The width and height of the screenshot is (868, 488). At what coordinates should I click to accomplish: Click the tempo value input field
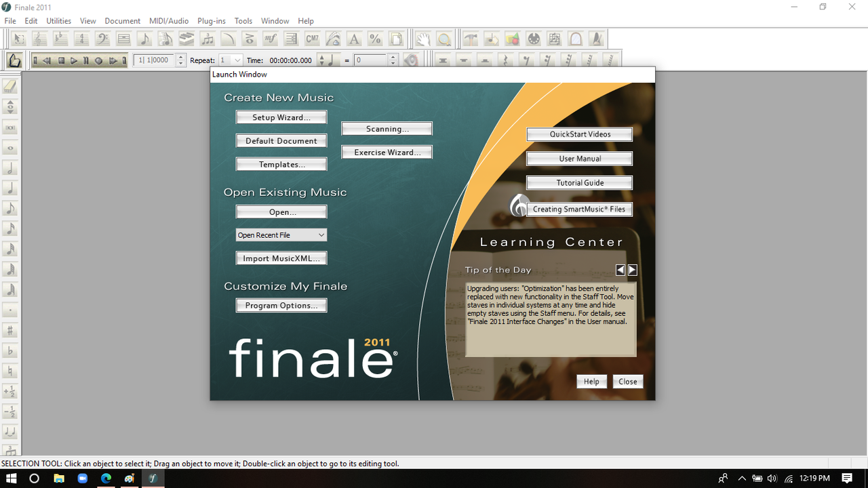[x=371, y=60]
